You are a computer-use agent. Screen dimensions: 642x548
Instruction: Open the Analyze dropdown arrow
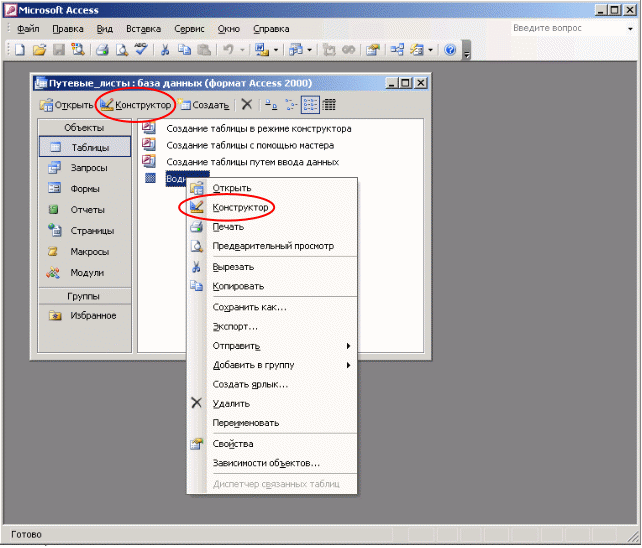point(309,50)
